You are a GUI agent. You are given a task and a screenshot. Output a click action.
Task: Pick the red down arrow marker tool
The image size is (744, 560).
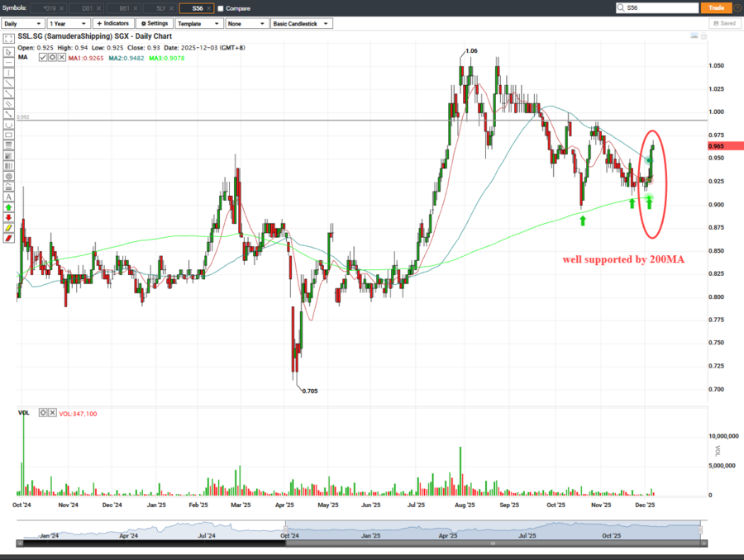(8, 218)
